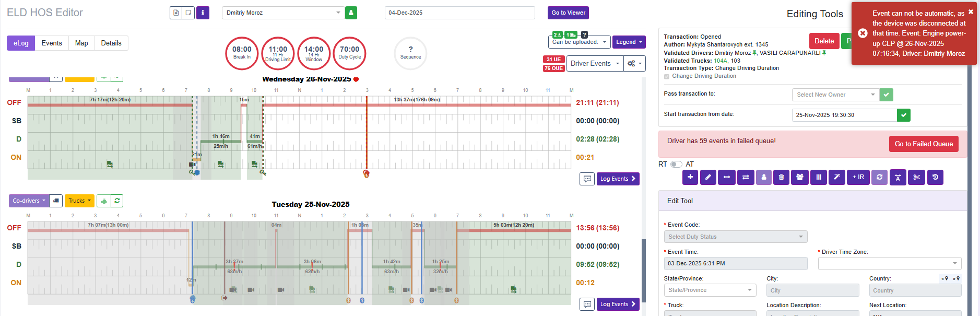This screenshot has height=316, width=980.
Task: Click the magic wand editing tool
Action: point(836,177)
